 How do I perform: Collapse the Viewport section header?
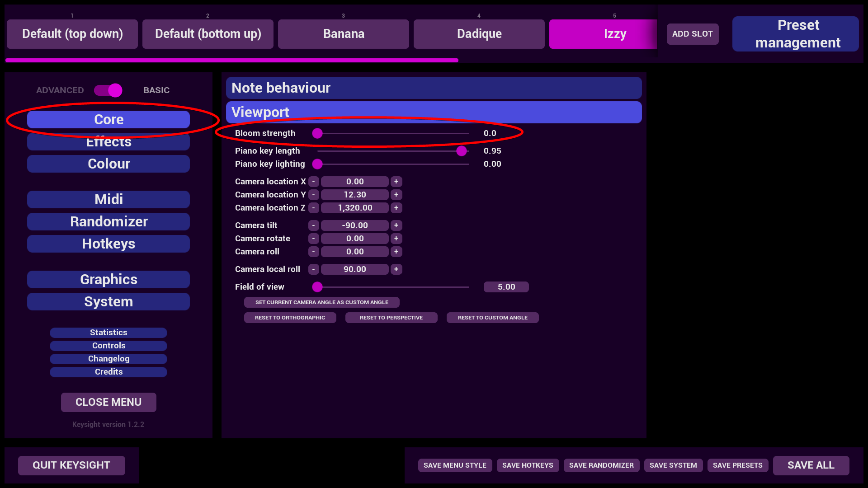point(433,113)
